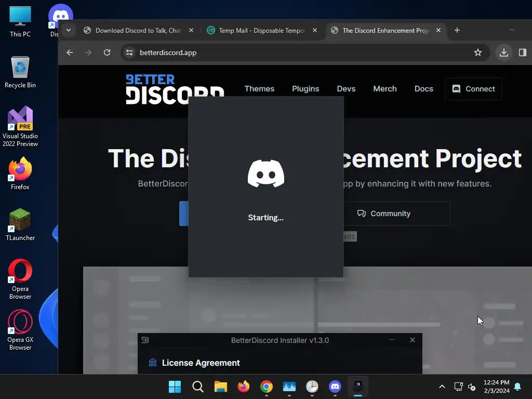Select The Discord Enhancement Project tab
The image size is (532, 399).
(x=385, y=31)
